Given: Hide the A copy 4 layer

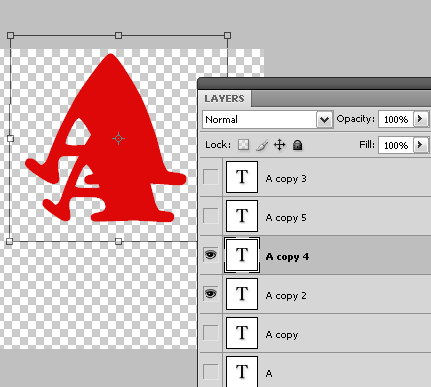Looking at the screenshot, I should [211, 255].
